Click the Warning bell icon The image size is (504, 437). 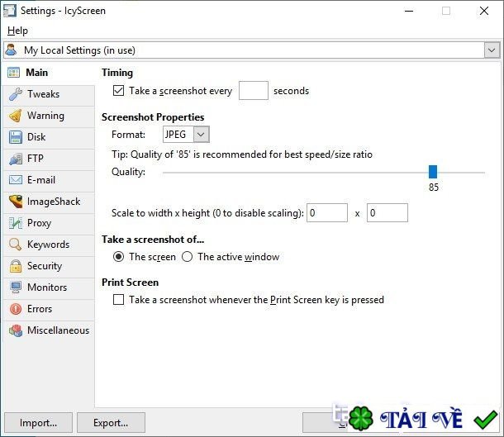tap(16, 116)
